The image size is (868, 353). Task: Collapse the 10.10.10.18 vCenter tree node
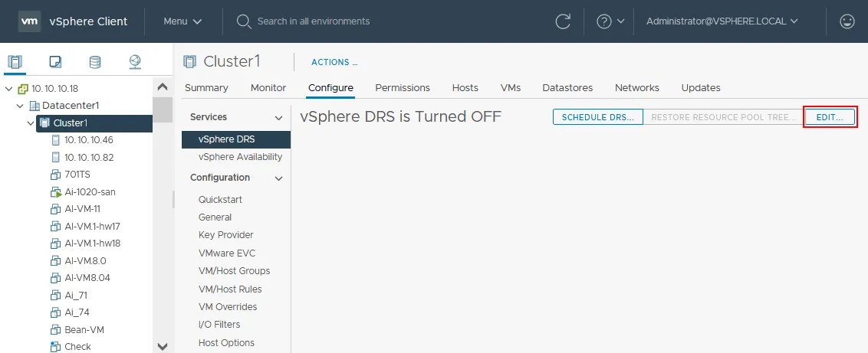pos(9,88)
